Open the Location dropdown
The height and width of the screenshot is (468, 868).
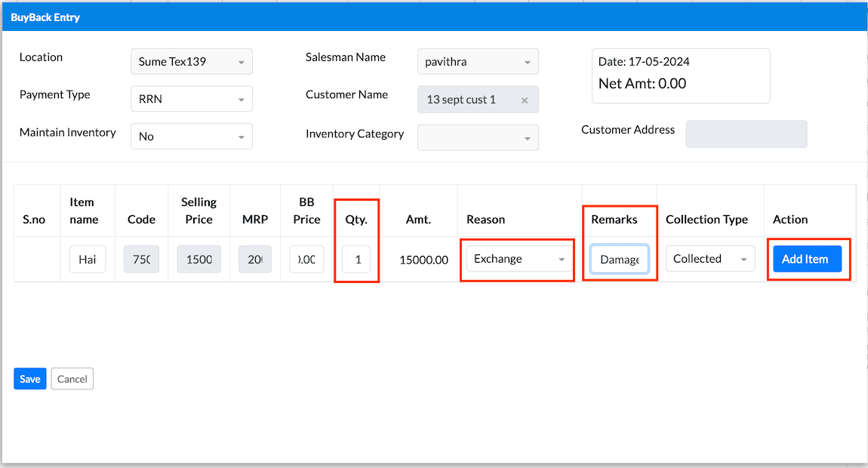point(192,62)
